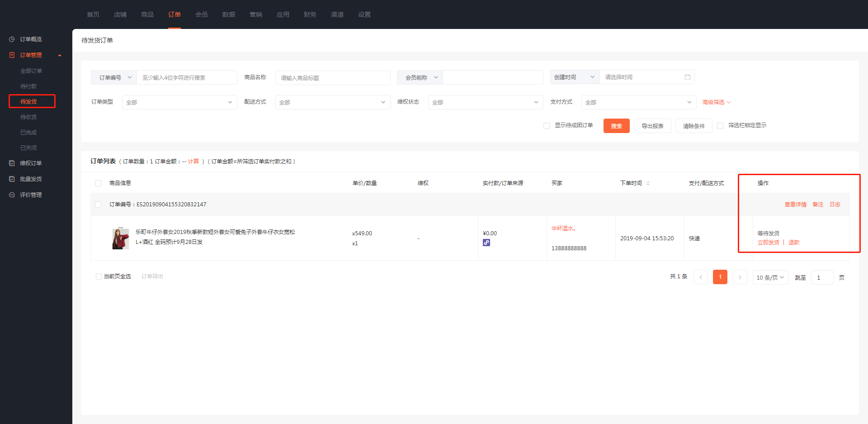Click the 备注 link for the order
This screenshot has height=424, width=868.
point(818,205)
